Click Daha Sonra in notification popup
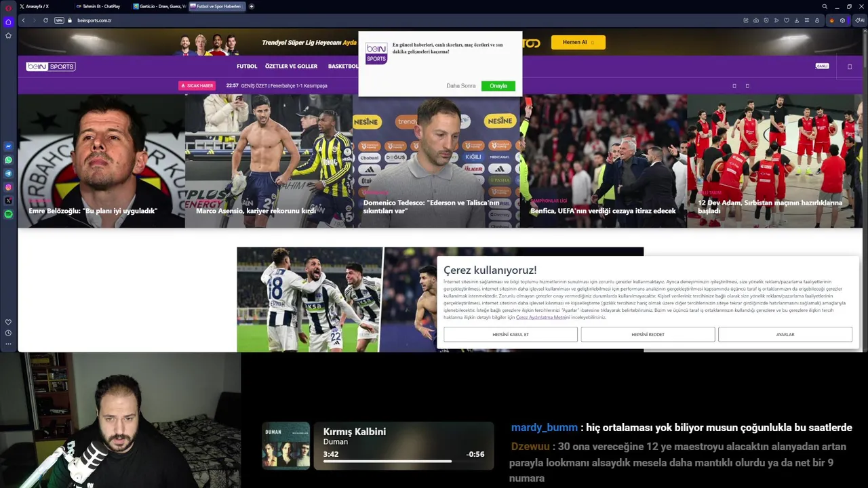The width and height of the screenshot is (868, 488). pyautogui.click(x=461, y=86)
